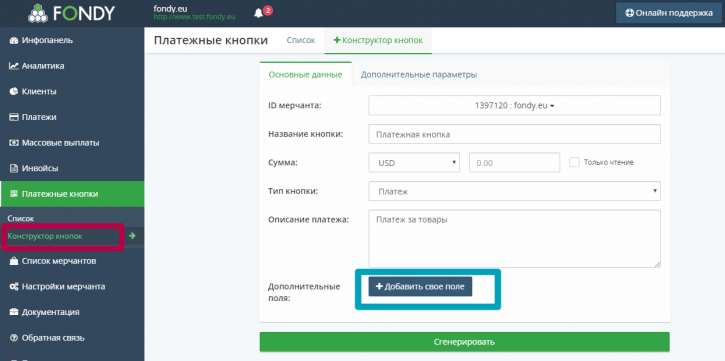The height and width of the screenshot is (361, 725).
Task: Click the Клиенты pie icon
Action: pos(13,92)
